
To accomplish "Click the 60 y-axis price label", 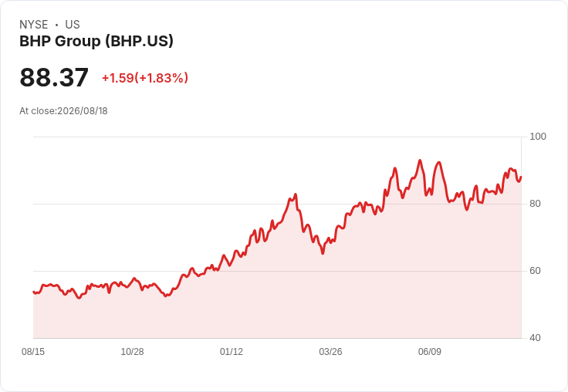I will click(x=535, y=271).
